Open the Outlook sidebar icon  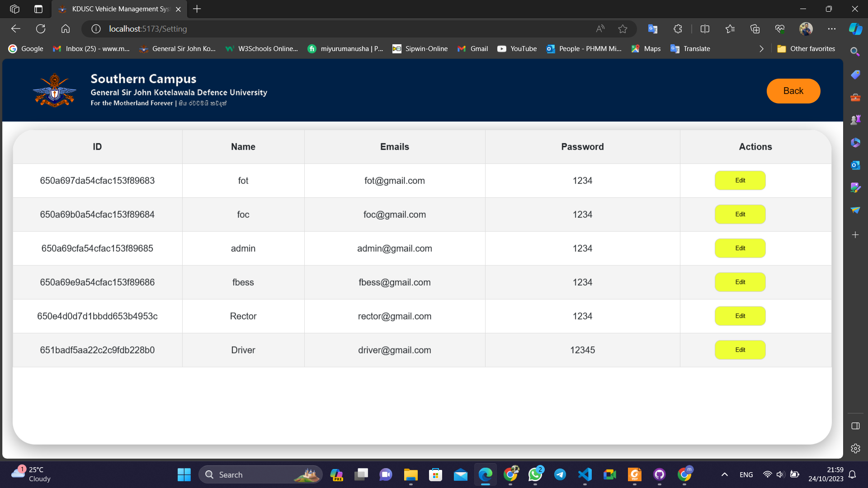point(855,165)
